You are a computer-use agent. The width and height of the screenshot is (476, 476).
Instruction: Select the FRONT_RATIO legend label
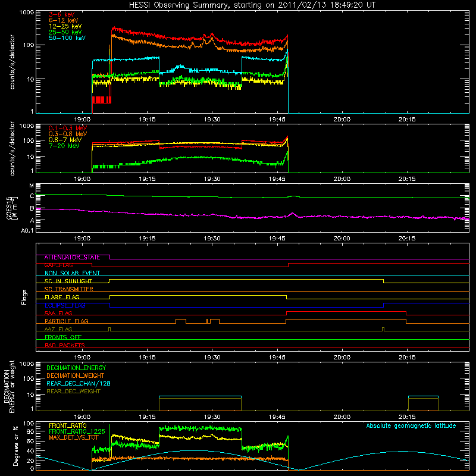coord(68,425)
